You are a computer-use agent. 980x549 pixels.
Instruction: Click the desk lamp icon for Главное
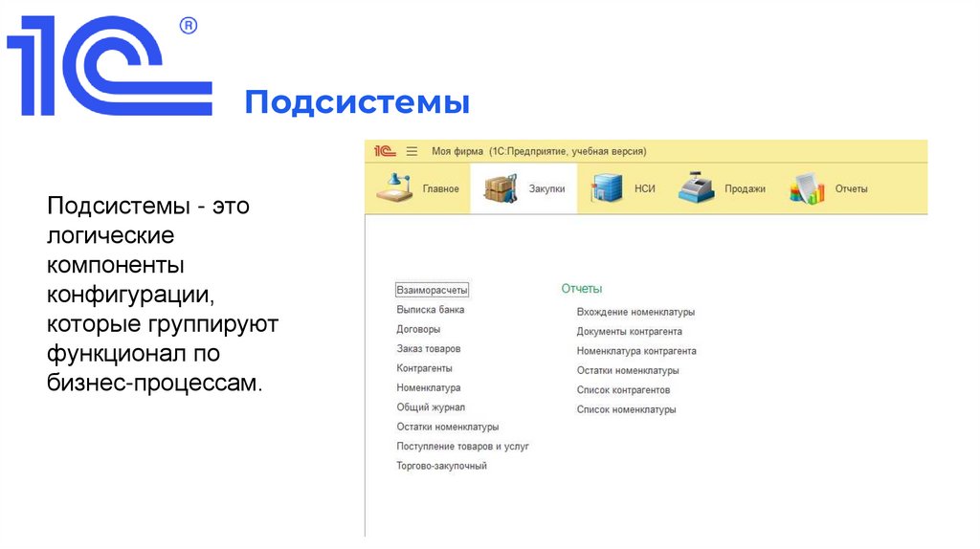(x=393, y=188)
